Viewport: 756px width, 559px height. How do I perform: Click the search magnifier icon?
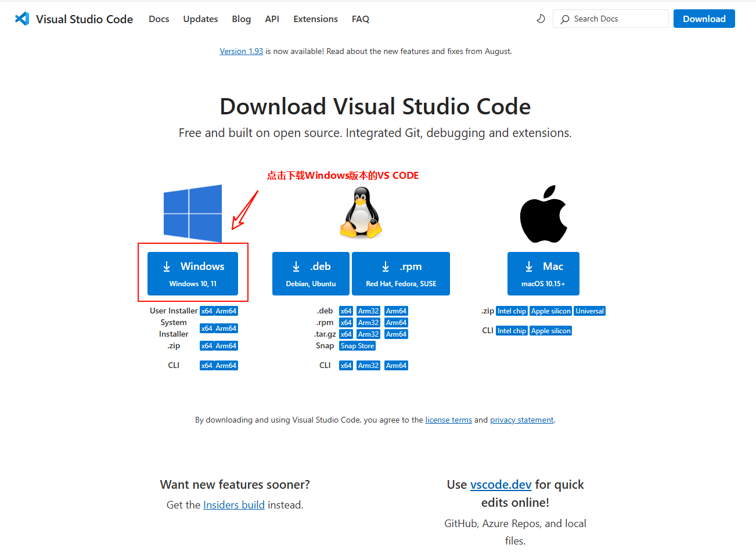(x=564, y=19)
